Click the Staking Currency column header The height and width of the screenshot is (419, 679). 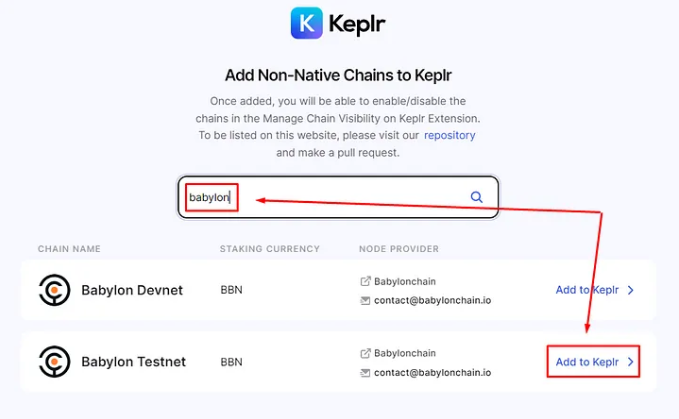[x=269, y=249]
